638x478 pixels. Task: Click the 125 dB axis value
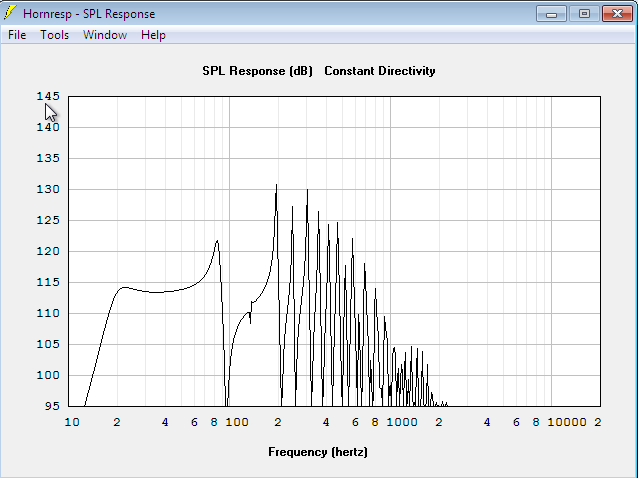click(x=48, y=220)
